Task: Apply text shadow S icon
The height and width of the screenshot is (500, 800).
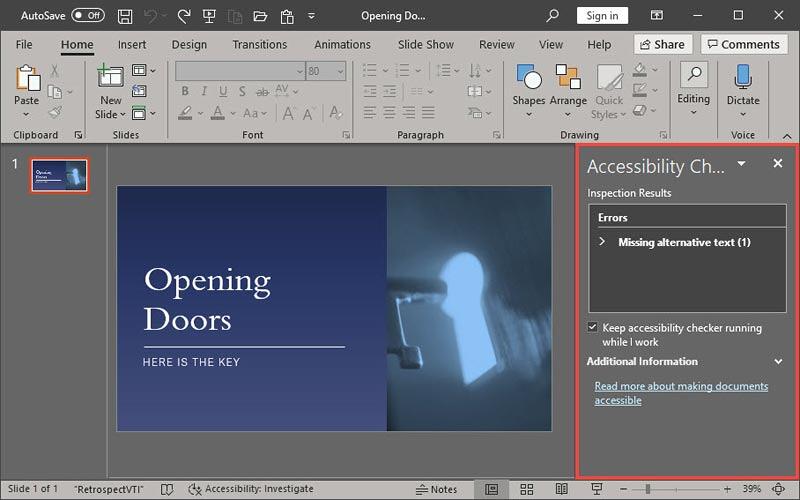Action: click(x=242, y=91)
